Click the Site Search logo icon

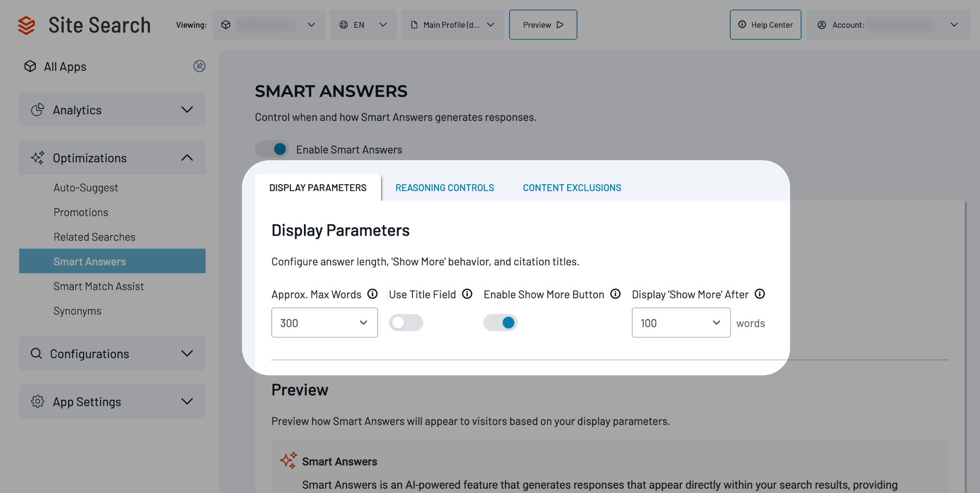pyautogui.click(x=26, y=25)
